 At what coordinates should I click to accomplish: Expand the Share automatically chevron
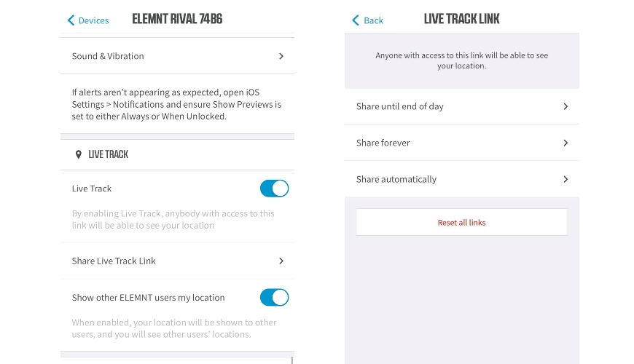(565, 179)
